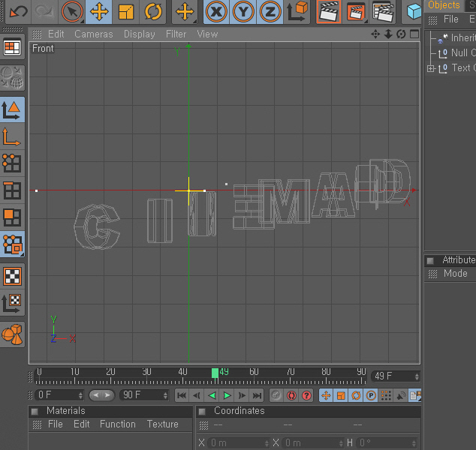Click viewport pan icon
The image size is (476, 450).
point(375,34)
